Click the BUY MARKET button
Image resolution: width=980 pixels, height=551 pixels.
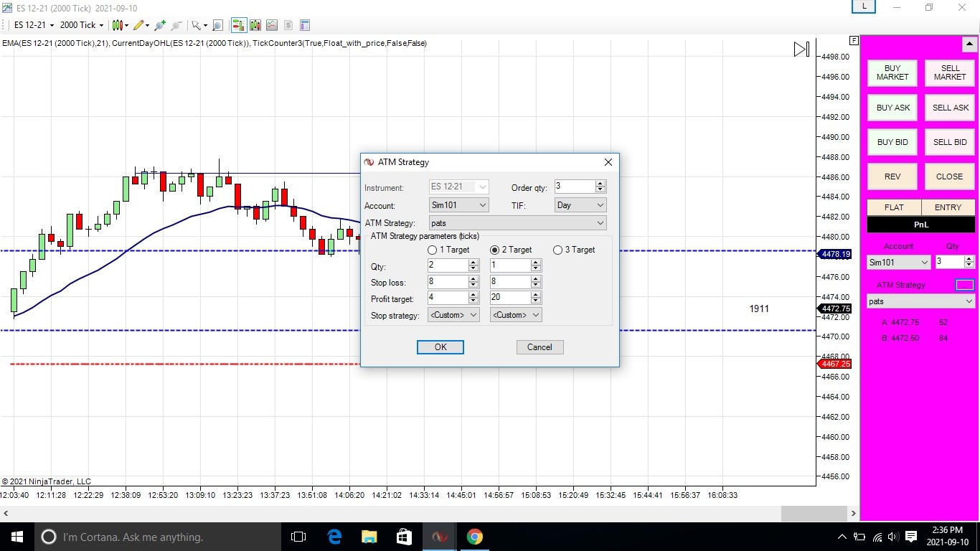(x=892, y=72)
